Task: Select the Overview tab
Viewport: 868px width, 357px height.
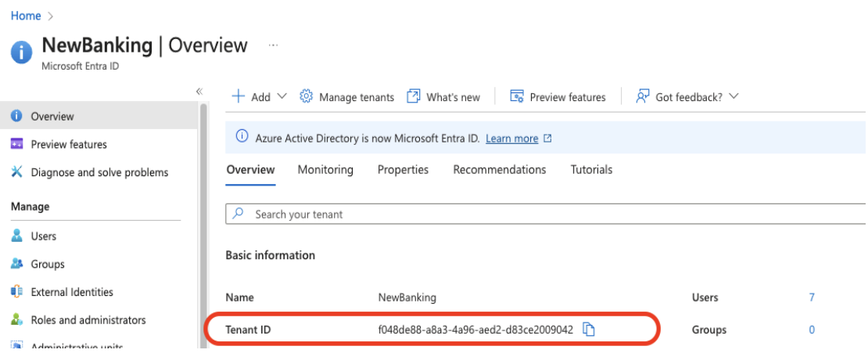Action: click(251, 170)
